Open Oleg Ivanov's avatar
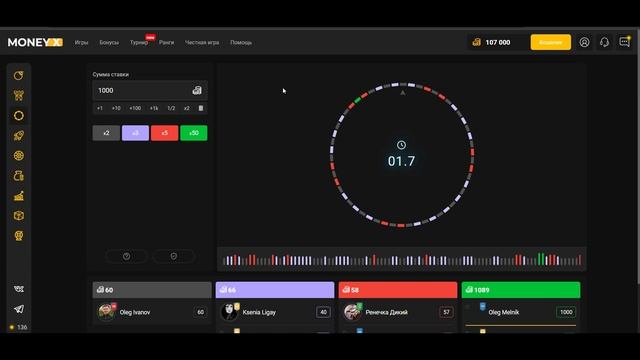Viewport: 640px width, 360px height. [107, 312]
